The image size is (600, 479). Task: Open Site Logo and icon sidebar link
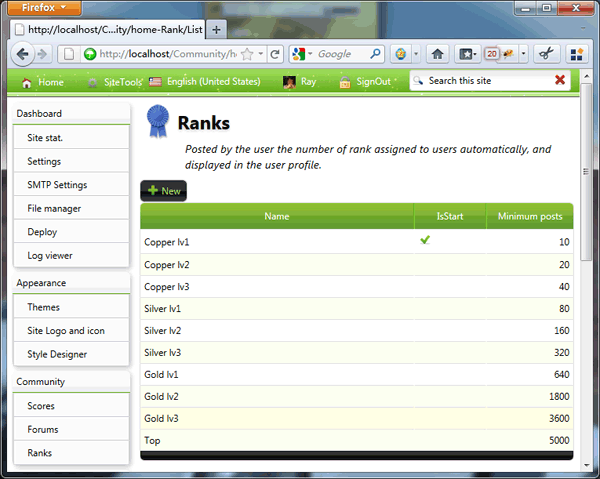tap(71, 331)
